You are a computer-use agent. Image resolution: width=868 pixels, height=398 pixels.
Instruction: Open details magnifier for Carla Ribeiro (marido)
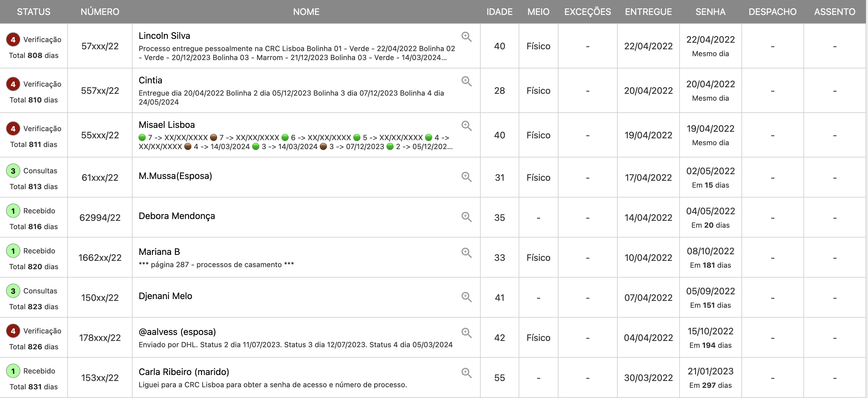point(466,373)
